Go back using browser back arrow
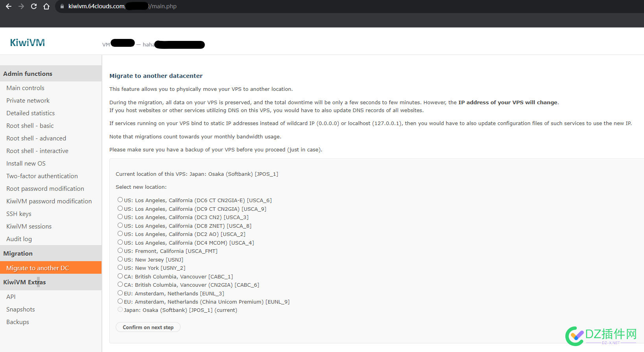Image resolution: width=644 pixels, height=352 pixels. point(9,6)
